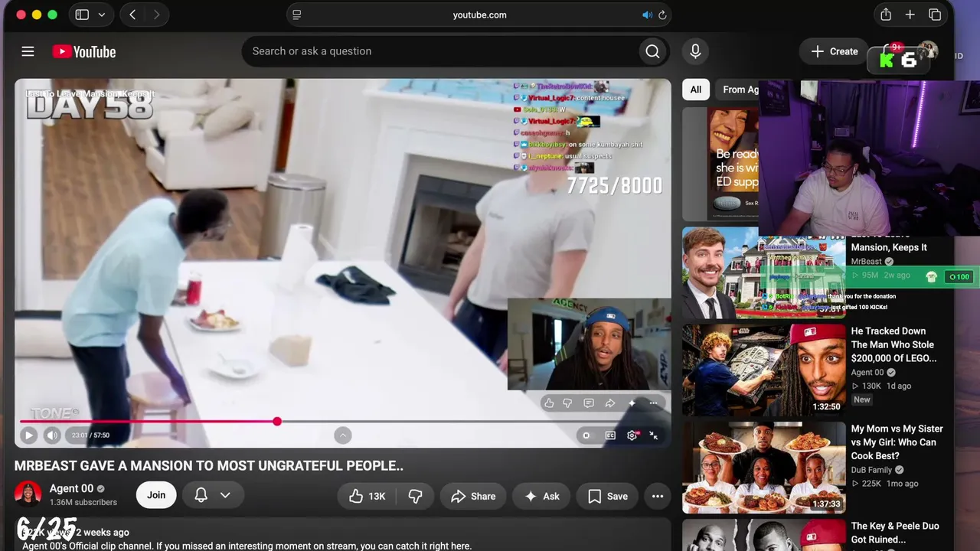This screenshot has width=980, height=551.
Task: Go forward with Safari forward arrow
Action: pyautogui.click(x=156, y=15)
